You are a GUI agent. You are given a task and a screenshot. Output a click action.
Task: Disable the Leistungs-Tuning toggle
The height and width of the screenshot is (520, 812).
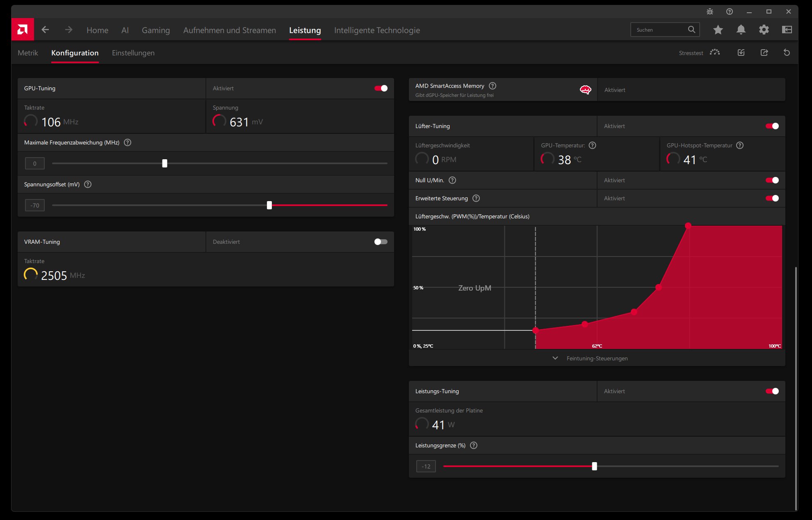coord(772,391)
